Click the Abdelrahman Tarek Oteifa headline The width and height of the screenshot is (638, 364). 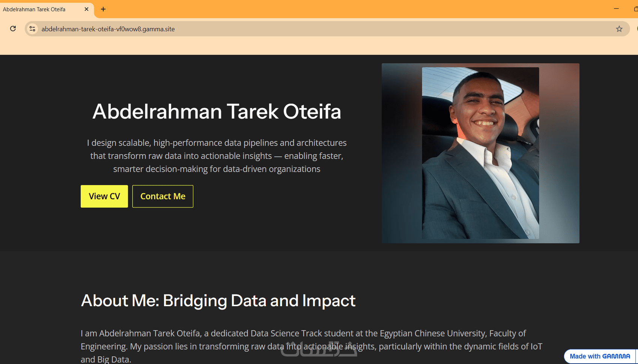[217, 111]
